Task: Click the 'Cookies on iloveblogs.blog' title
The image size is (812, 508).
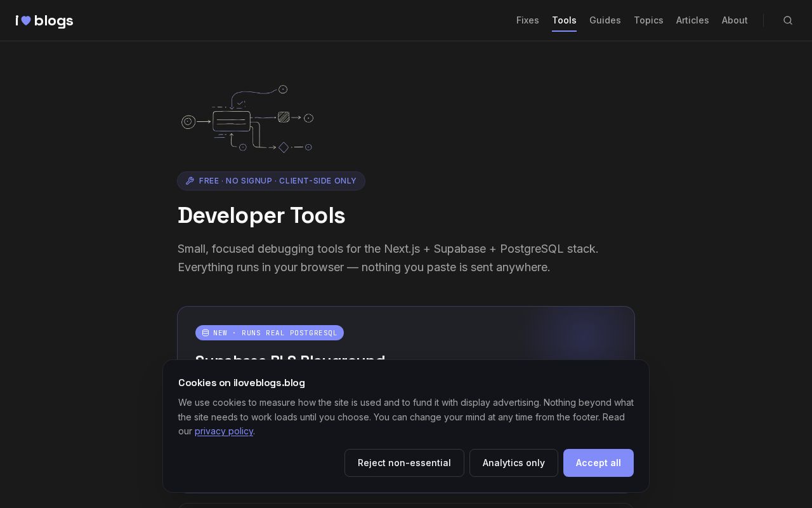Action: coord(242,383)
